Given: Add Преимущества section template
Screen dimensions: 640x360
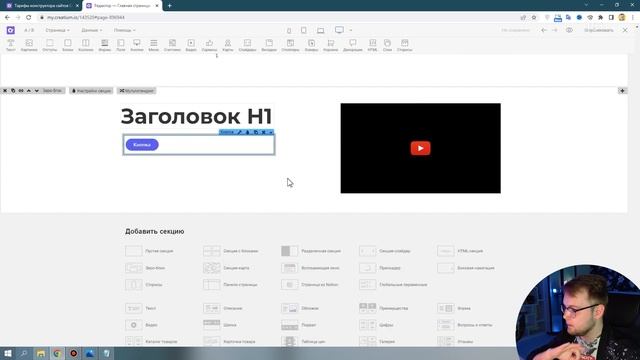Looking at the screenshot, I should [384, 308].
